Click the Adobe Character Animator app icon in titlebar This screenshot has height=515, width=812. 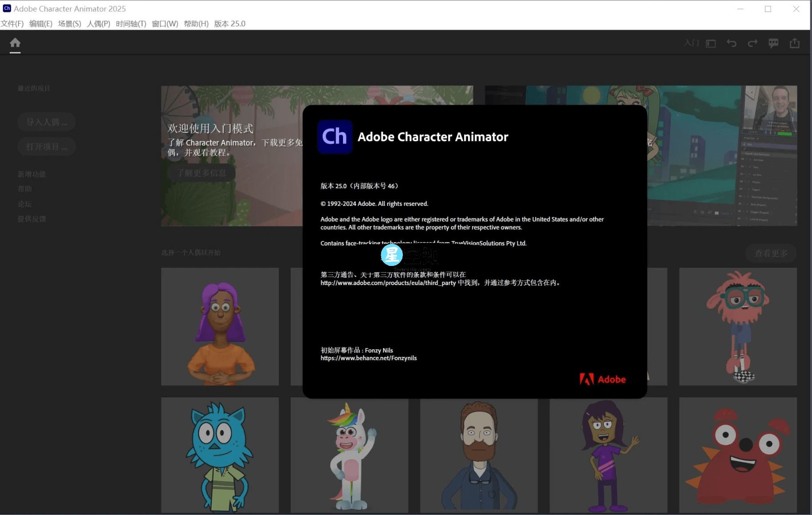pos(7,8)
